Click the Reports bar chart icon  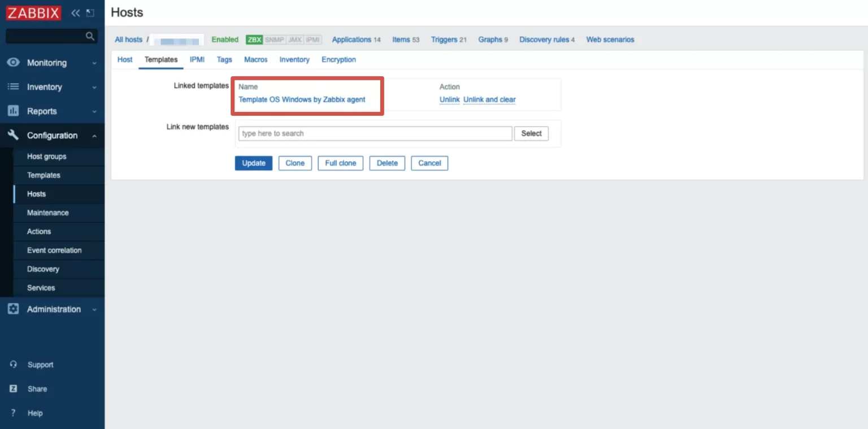click(13, 111)
